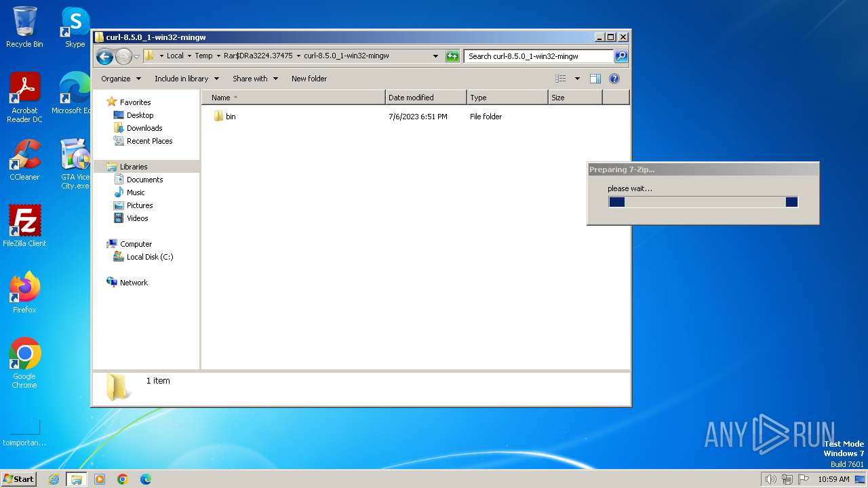Viewport: 868px width, 488px height.
Task: Open the Pictures library
Action: point(140,205)
